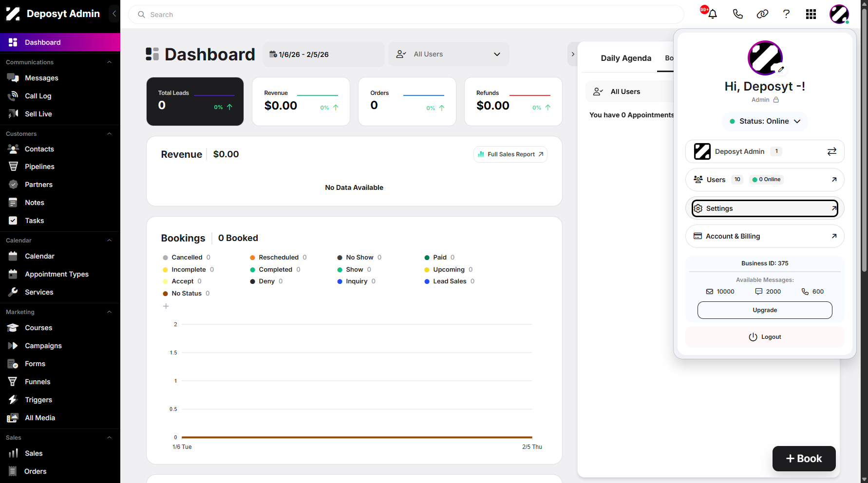
Task: Open Users entry in the profile menu
Action: point(765,180)
